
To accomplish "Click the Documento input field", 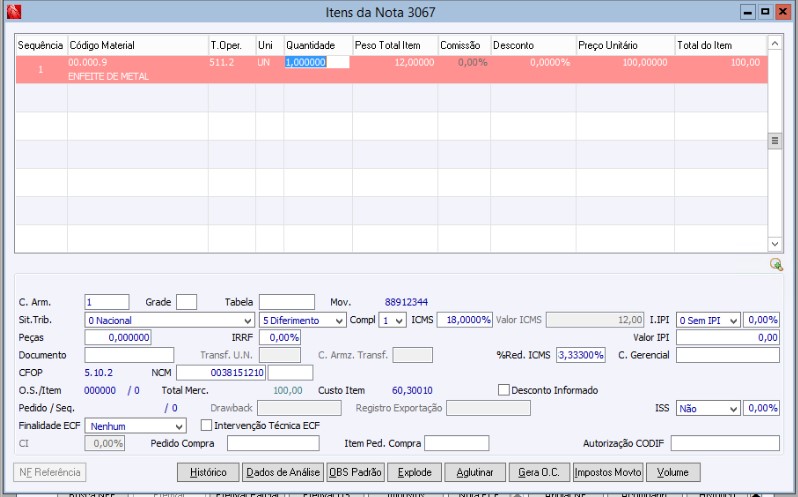I will [x=129, y=355].
